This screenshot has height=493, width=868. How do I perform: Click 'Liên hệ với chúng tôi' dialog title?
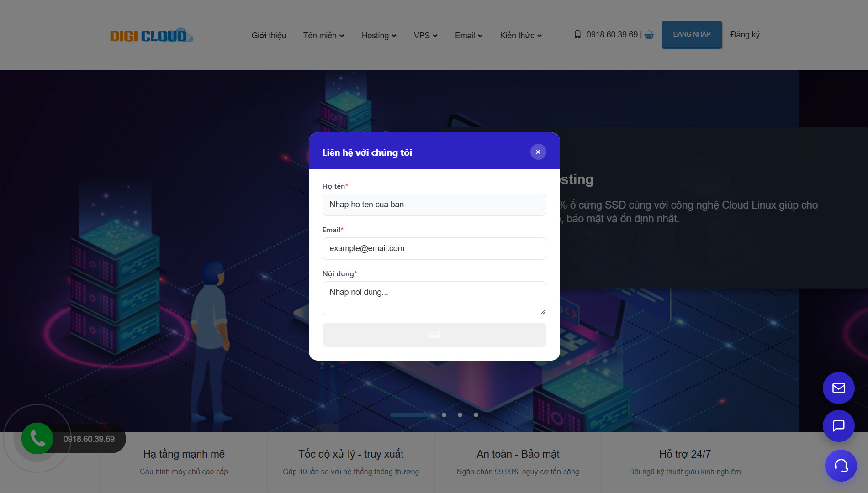367,152
